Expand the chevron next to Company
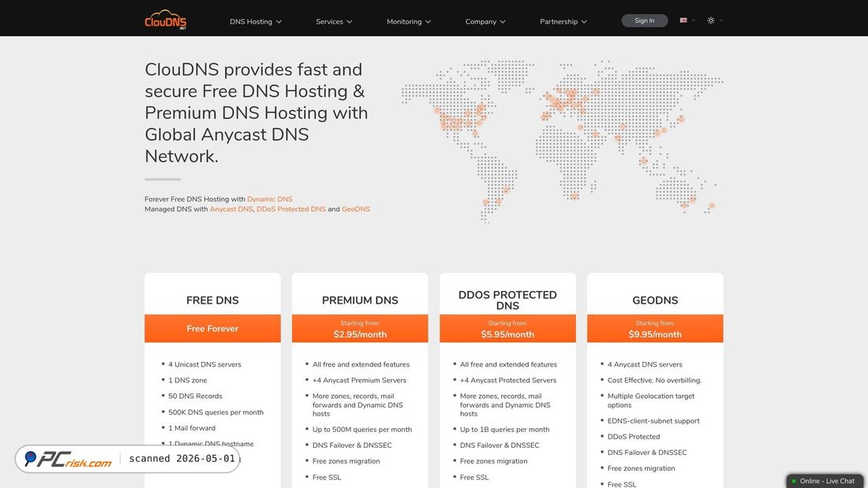 503,22
